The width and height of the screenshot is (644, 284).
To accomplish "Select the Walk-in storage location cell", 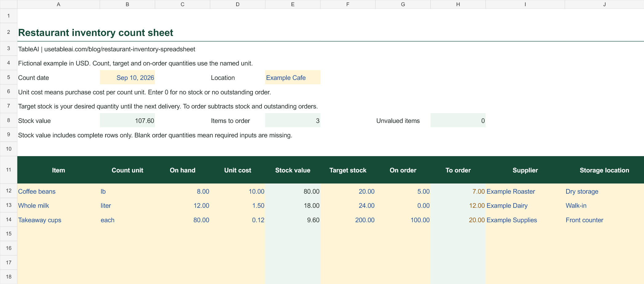I will click(x=604, y=205).
